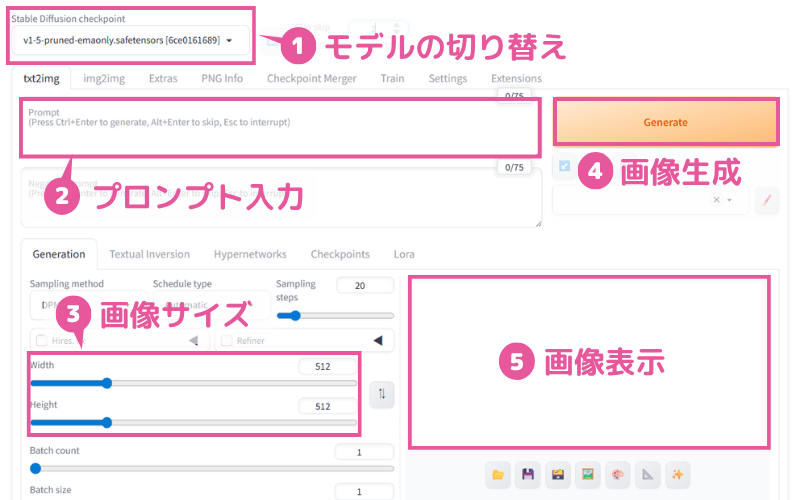
Task: Open the PNG Info tab
Action: tap(222, 79)
